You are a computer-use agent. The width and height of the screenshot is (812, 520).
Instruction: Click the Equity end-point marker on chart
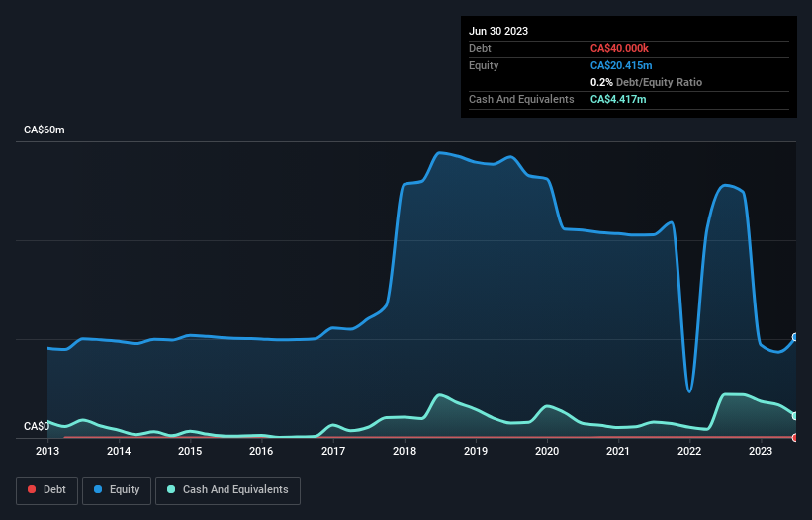click(795, 337)
